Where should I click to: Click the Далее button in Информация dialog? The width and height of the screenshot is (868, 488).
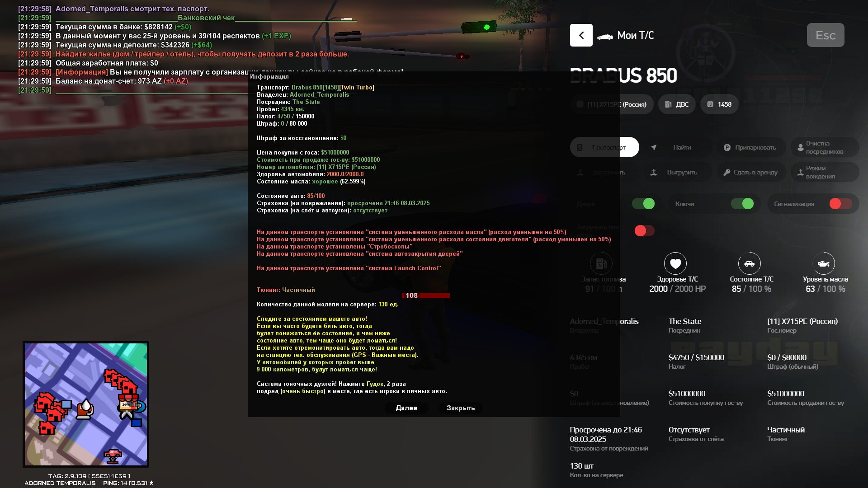(406, 408)
